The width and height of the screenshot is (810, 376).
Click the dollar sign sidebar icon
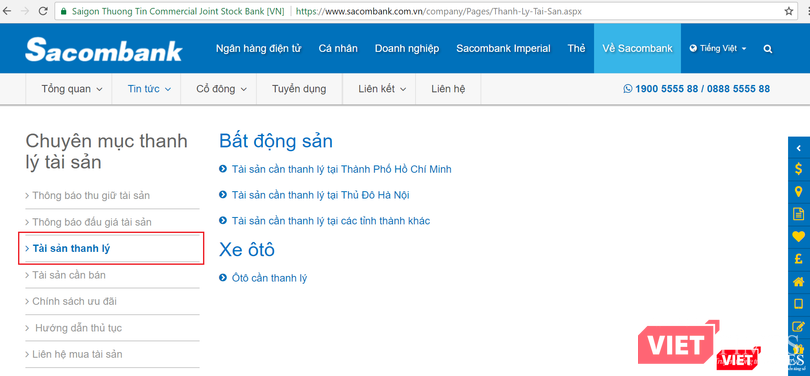pyautogui.click(x=799, y=168)
